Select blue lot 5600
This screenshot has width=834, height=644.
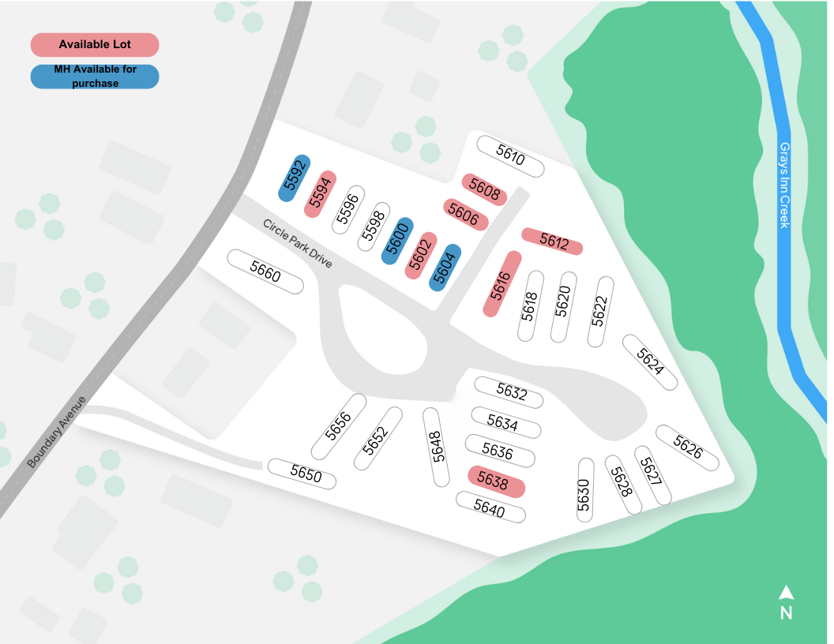397,241
